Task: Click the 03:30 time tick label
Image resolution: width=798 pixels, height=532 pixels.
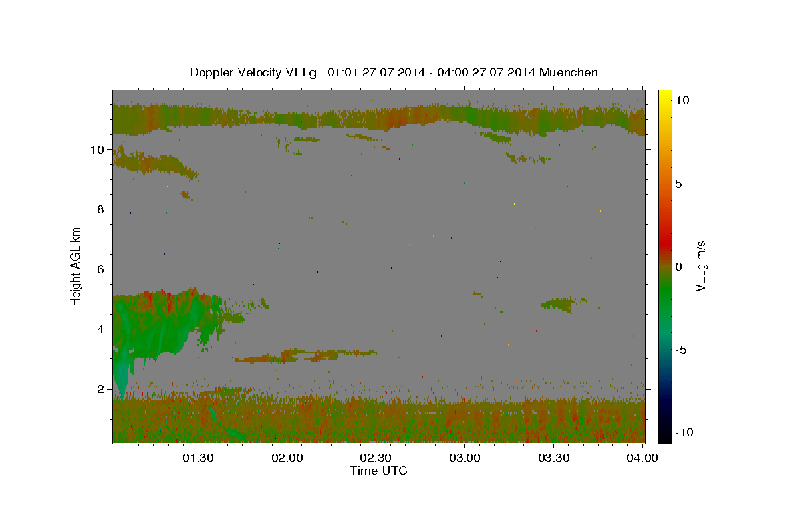Action: click(554, 458)
